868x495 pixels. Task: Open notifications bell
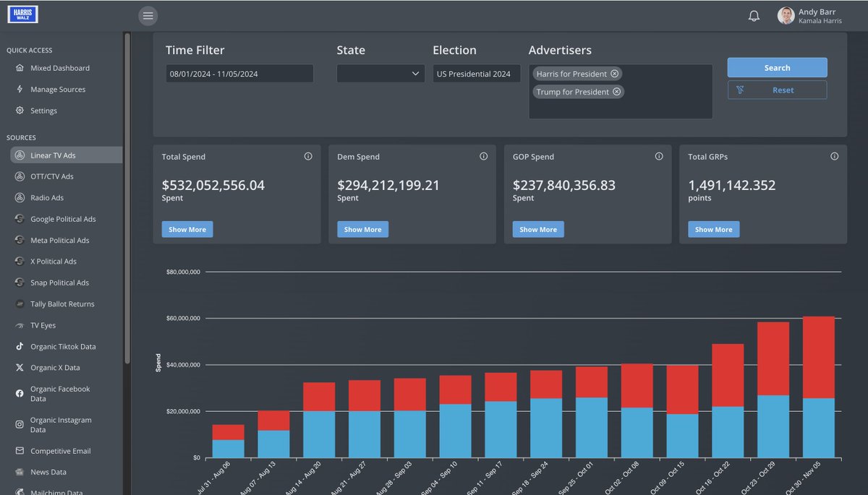pos(754,16)
